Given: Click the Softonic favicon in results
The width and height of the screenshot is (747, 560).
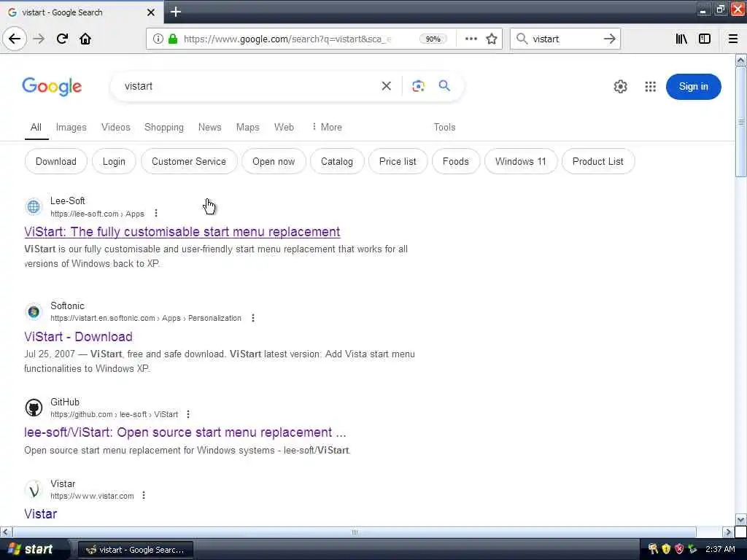Looking at the screenshot, I should coord(34,312).
